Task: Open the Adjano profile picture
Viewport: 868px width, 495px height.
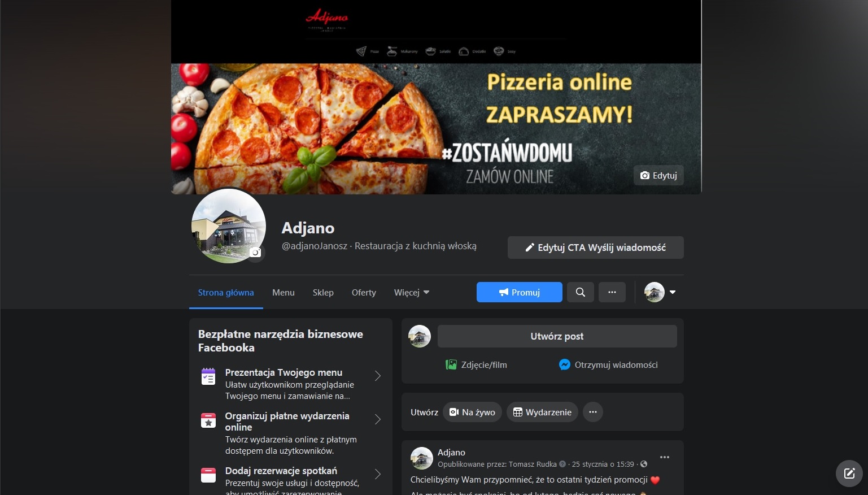Action: (x=228, y=225)
